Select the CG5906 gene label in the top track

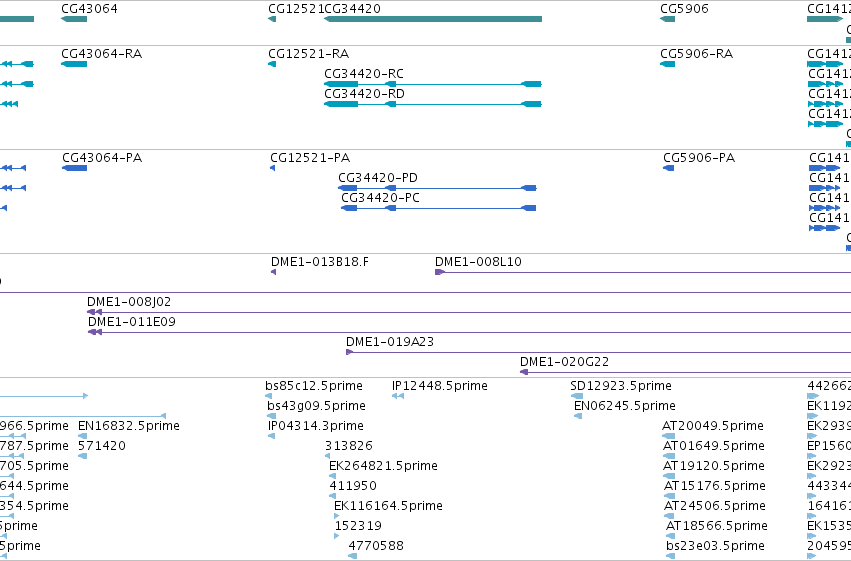684,9
